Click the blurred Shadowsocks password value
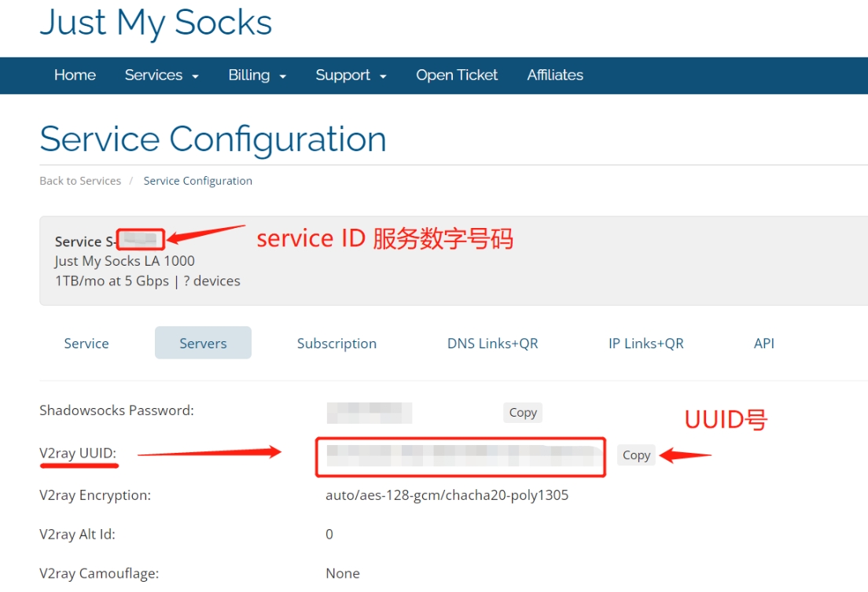The width and height of the screenshot is (868, 592). [370, 413]
